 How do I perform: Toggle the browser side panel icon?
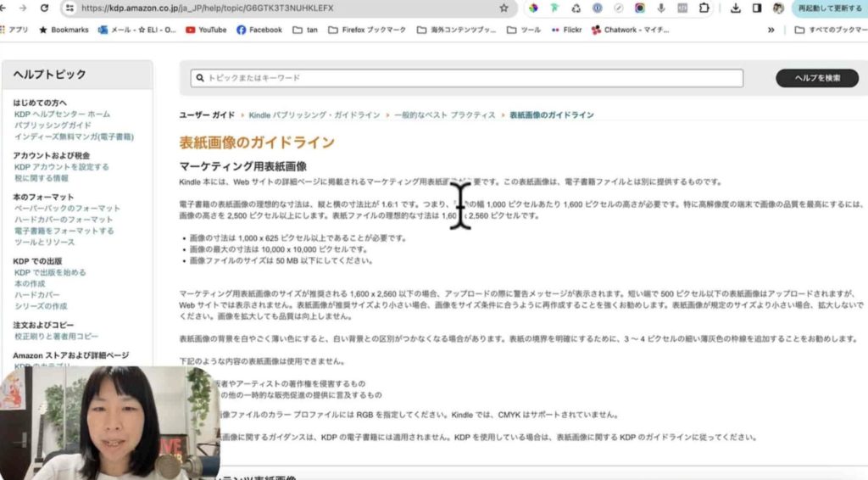click(x=757, y=8)
